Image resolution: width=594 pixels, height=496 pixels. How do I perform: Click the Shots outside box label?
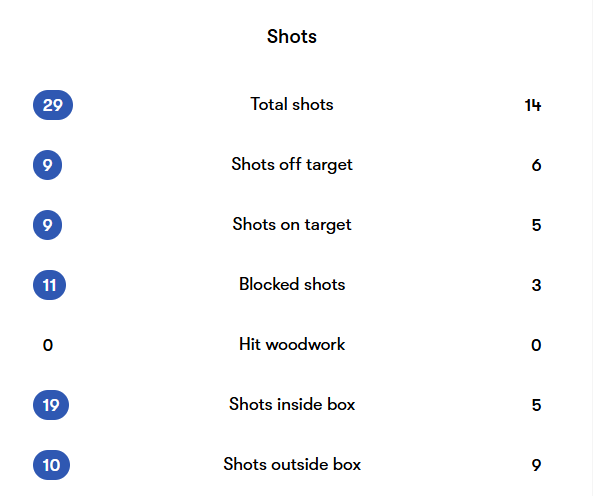292,464
